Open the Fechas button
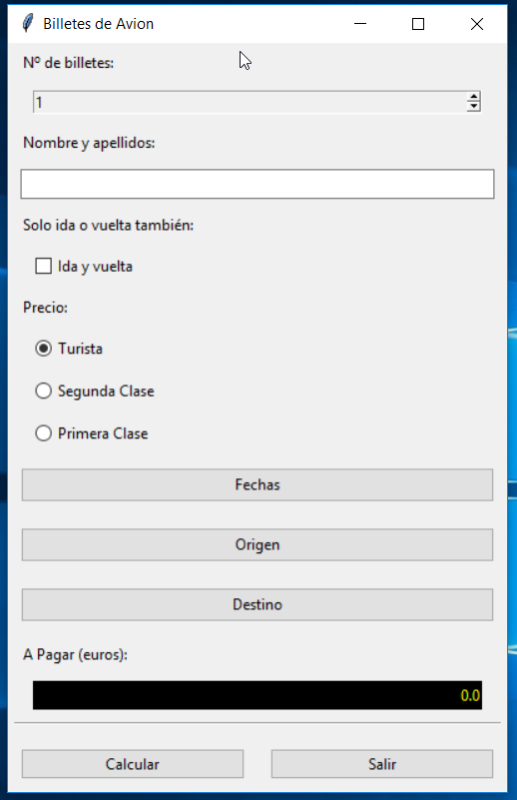Image resolution: width=517 pixels, height=800 pixels. click(x=257, y=485)
